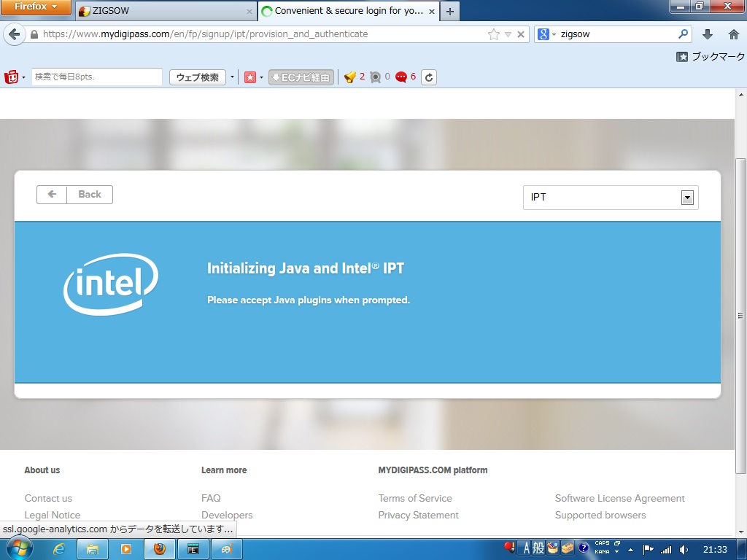Image resolution: width=747 pixels, height=560 pixels.
Task: Open Software License Agreement link
Action: [x=620, y=498]
